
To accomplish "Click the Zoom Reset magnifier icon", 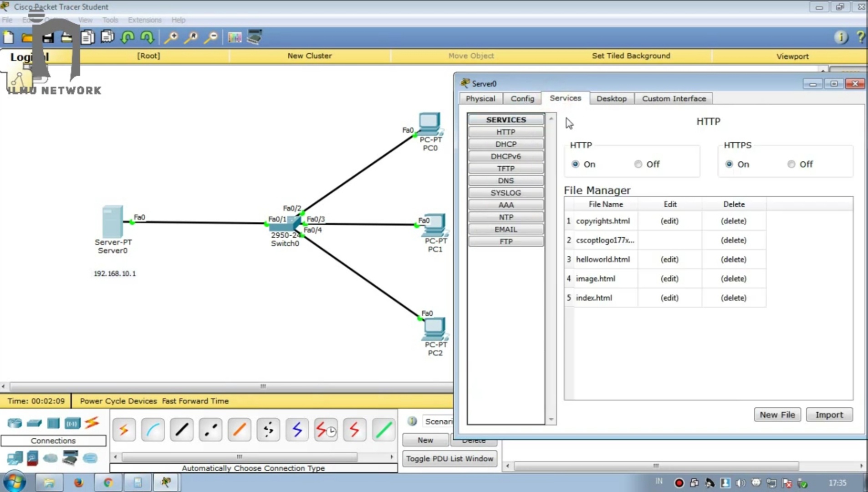I will [x=191, y=37].
